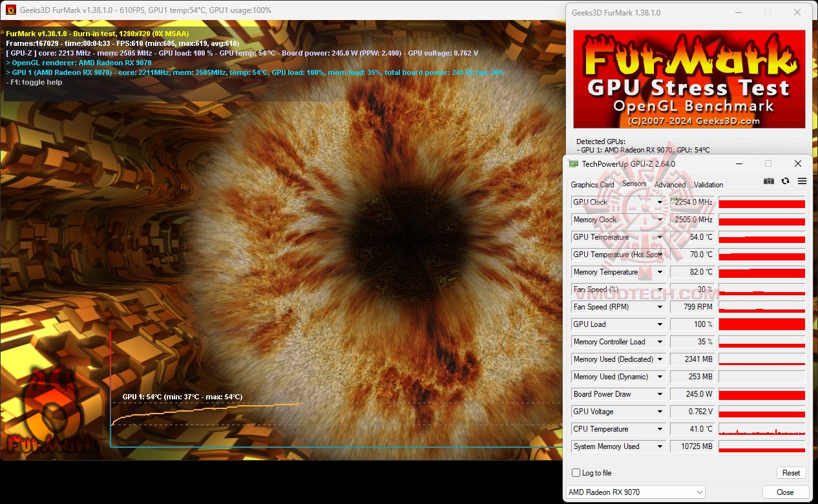Expand the Memory Controller Load dropdown

[660, 342]
